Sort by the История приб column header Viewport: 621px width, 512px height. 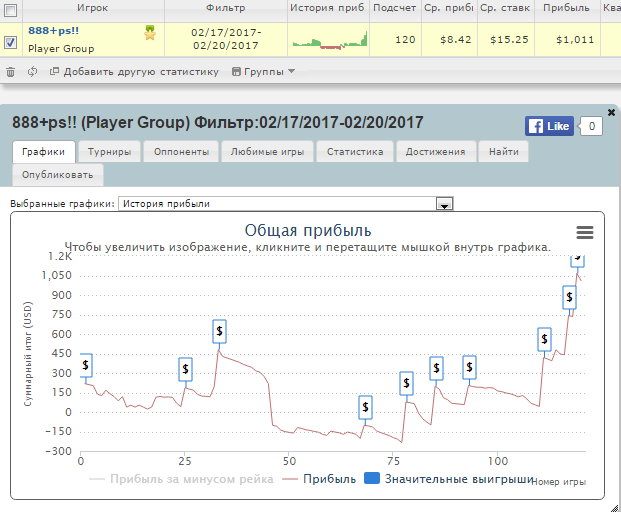(327, 8)
